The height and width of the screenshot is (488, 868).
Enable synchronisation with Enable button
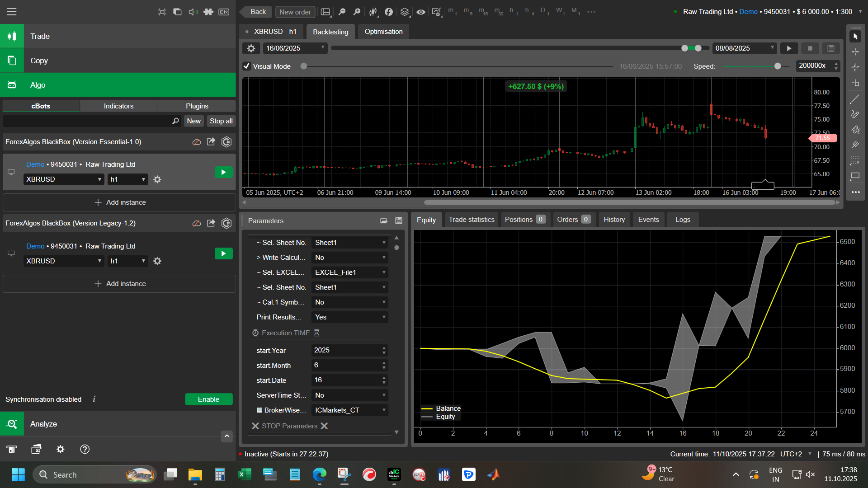(208, 399)
